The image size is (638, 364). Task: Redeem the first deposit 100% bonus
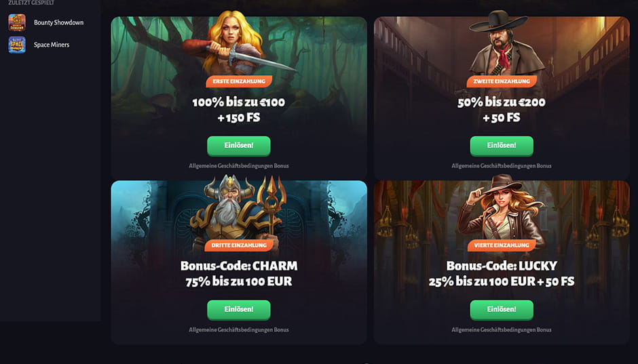239,146
